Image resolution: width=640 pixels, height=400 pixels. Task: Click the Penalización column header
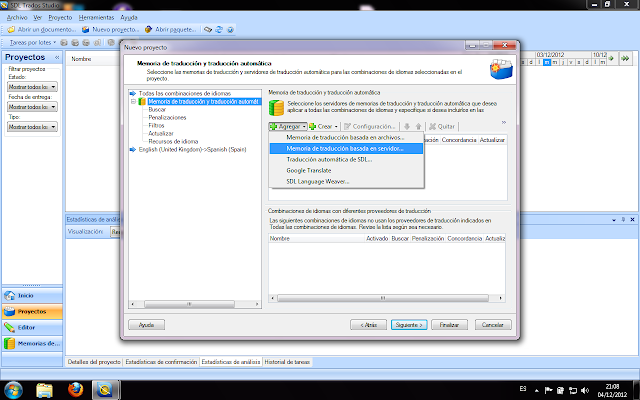(x=427, y=238)
